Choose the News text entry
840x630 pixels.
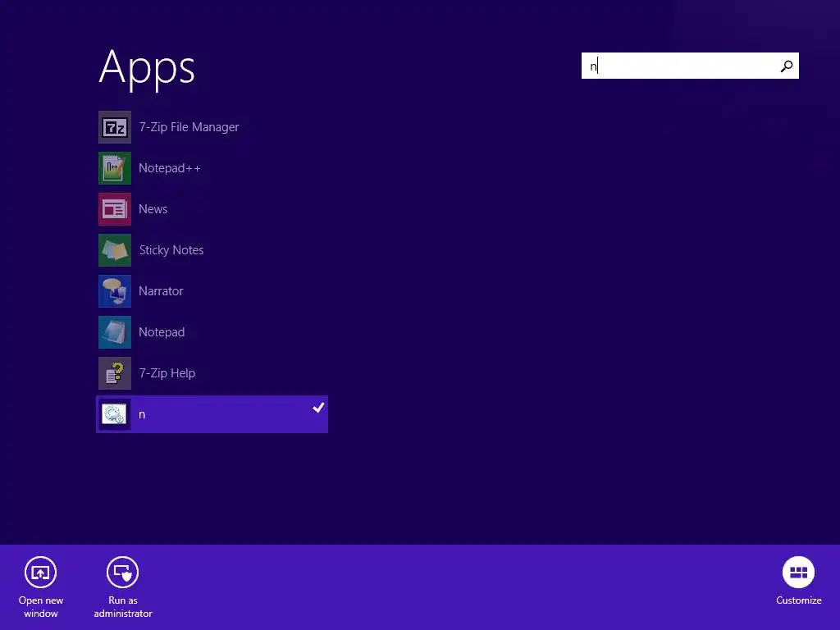coord(153,209)
